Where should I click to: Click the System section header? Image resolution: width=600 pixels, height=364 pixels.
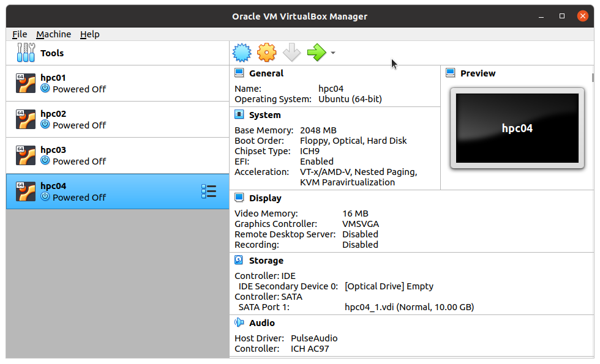(264, 115)
